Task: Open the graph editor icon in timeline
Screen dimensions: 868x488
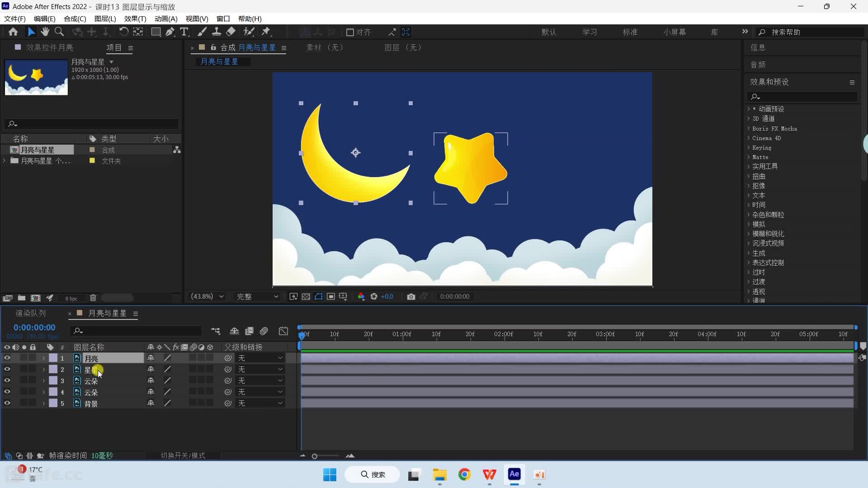Action: (283, 331)
